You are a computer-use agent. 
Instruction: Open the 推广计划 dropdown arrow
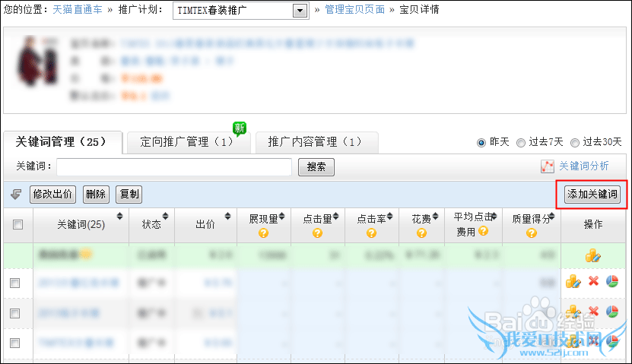[300, 11]
